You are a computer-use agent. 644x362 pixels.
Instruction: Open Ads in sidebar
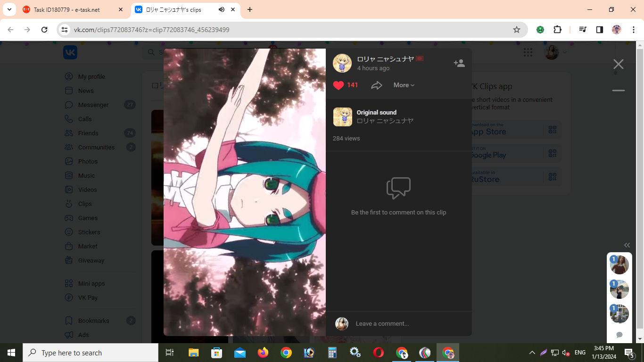tap(83, 335)
